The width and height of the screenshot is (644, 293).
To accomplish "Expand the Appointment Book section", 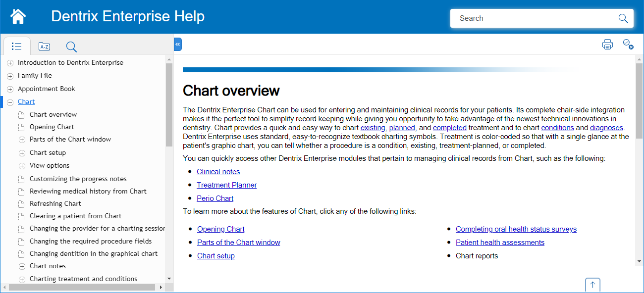I will click(10, 89).
